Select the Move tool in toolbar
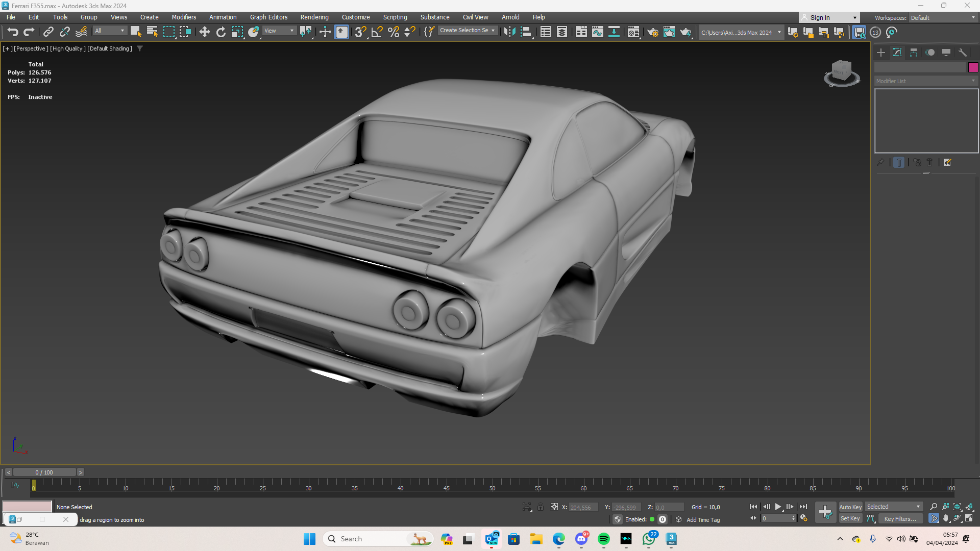 coord(204,32)
